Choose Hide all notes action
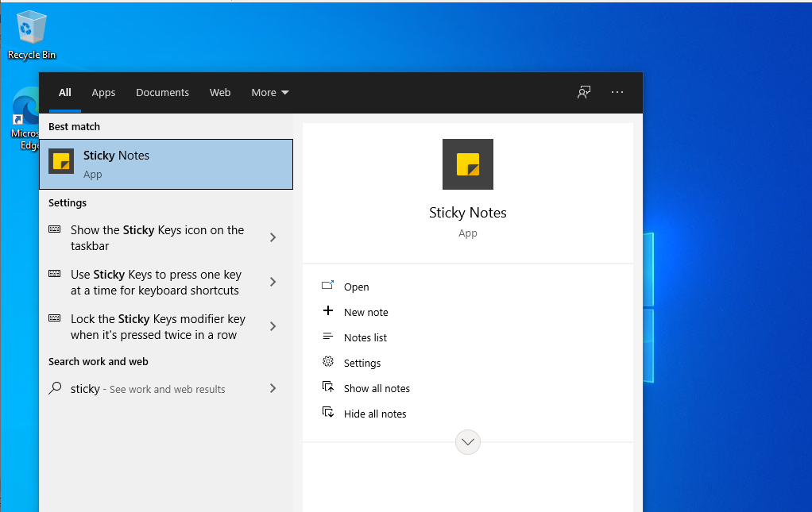812x512 pixels. pos(376,414)
